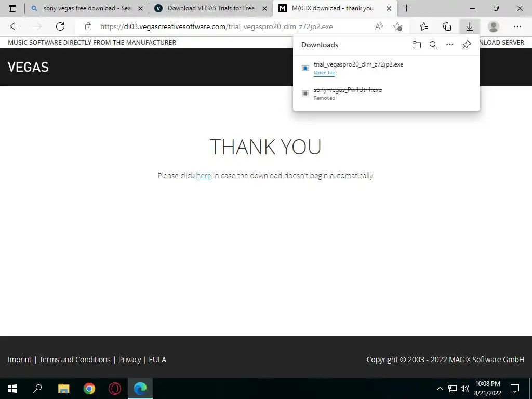Viewport: 532px width, 399px height.
Task: Restore down the Edge window
Action: (x=496, y=8)
